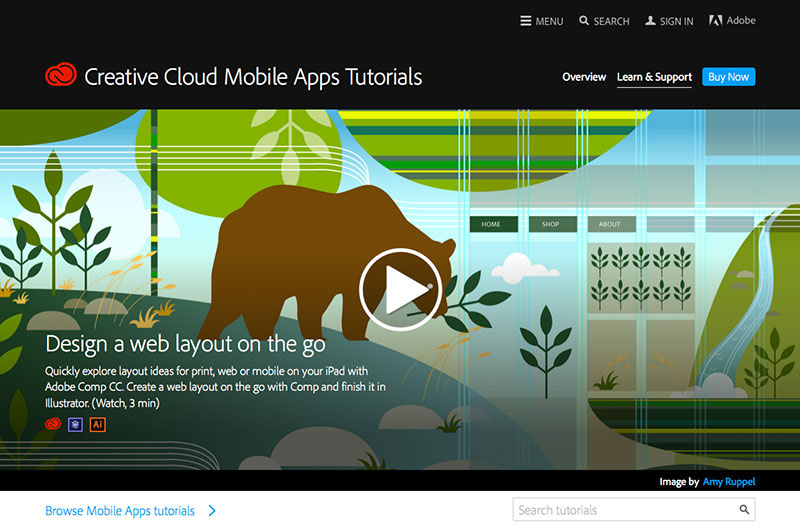The image size is (800, 527).
Task: Open Browse Mobile Apps tutorials link
Action: 120,511
